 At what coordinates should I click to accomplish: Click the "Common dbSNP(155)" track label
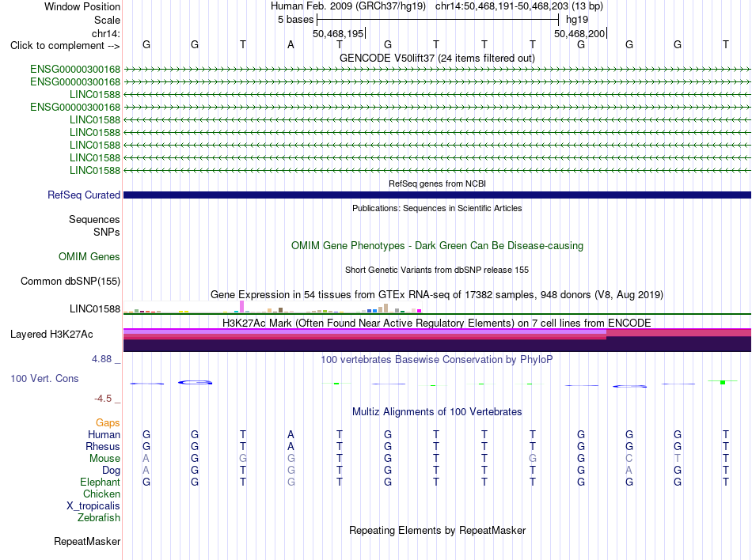[70, 282]
